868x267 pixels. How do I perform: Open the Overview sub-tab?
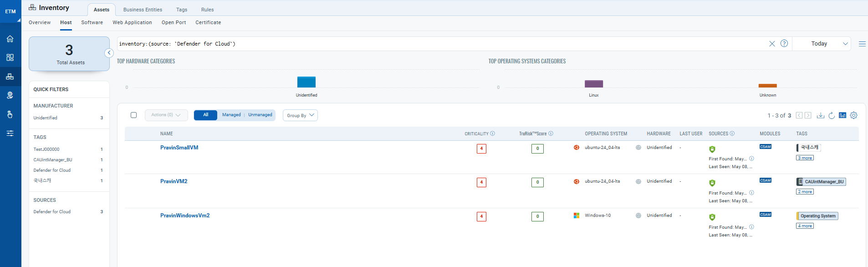pyautogui.click(x=40, y=22)
